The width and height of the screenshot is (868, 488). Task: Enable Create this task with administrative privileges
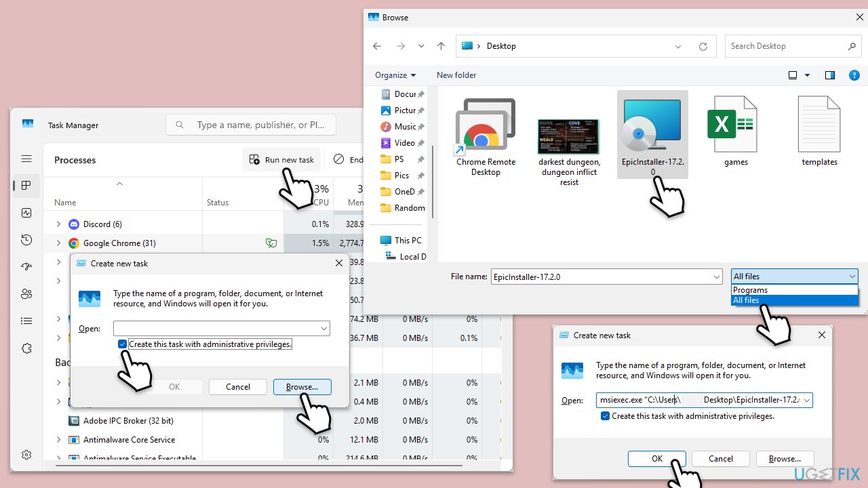click(x=122, y=344)
